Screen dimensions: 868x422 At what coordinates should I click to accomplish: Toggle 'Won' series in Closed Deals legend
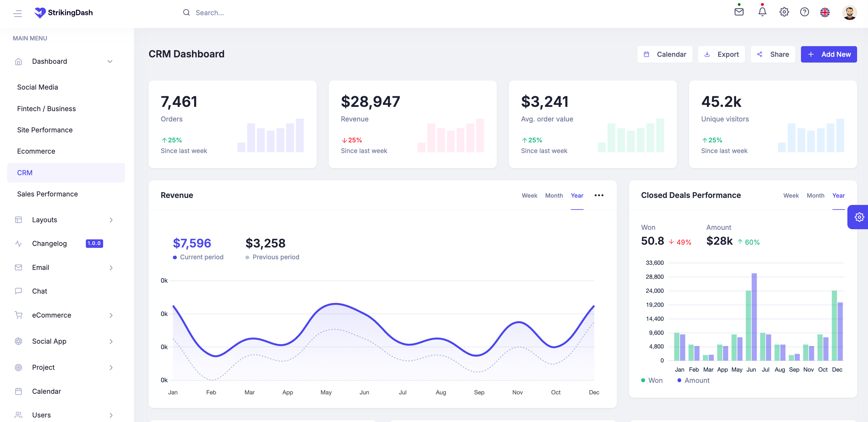652,380
